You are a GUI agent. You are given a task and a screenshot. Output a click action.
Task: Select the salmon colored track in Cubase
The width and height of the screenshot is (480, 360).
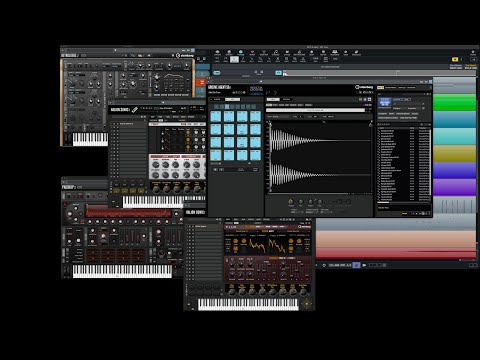[396, 239]
